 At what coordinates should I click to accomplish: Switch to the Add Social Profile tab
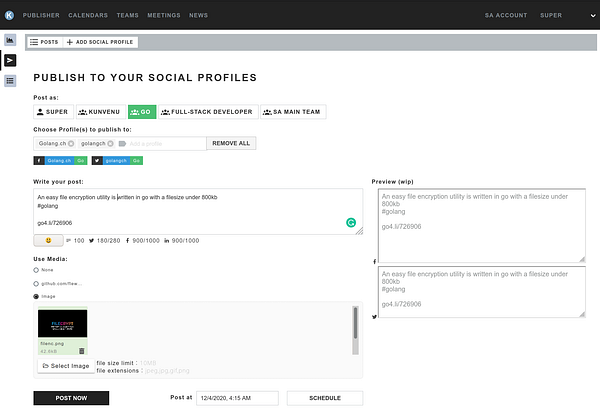(x=101, y=42)
